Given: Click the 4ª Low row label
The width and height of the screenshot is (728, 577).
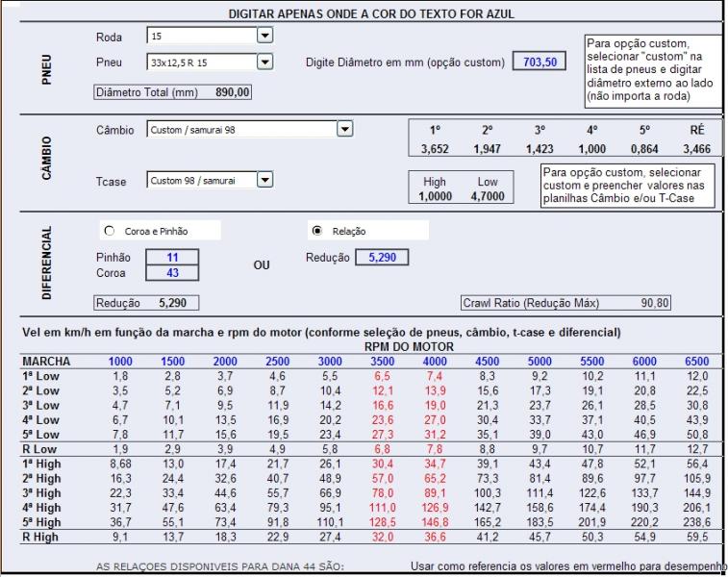Looking at the screenshot, I should 40,420.
